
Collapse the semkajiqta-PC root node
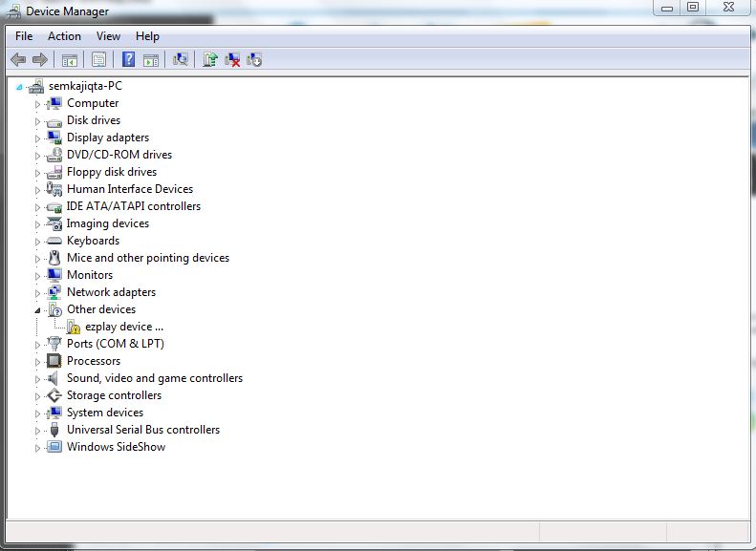point(20,86)
